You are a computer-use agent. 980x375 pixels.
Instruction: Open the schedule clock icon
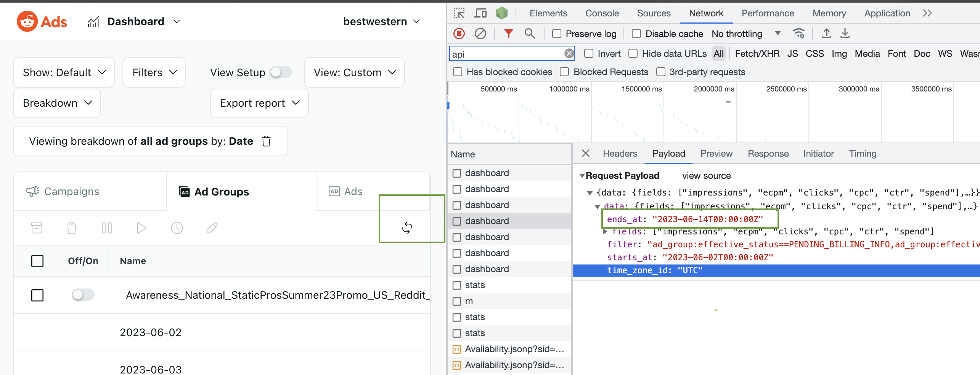[177, 228]
